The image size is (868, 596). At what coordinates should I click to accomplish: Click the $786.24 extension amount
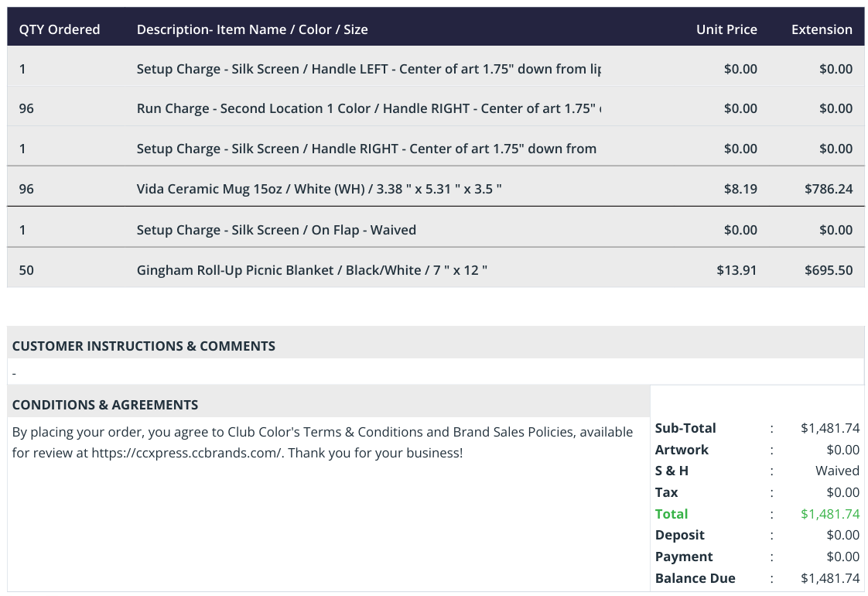[828, 189]
